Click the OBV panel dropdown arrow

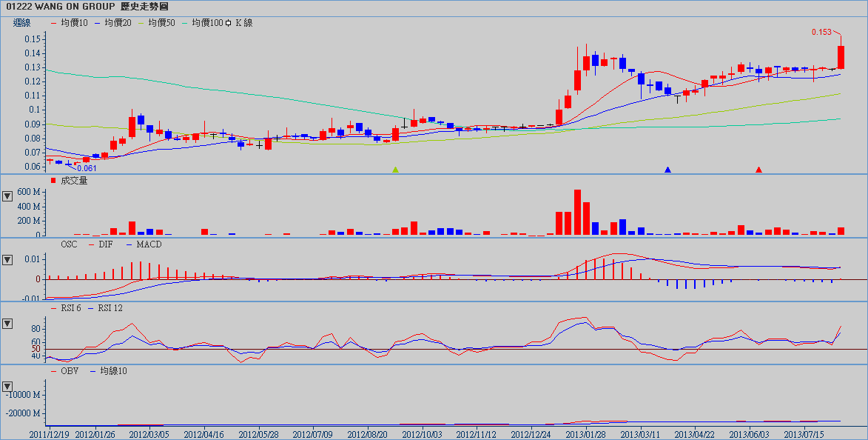coord(7,386)
